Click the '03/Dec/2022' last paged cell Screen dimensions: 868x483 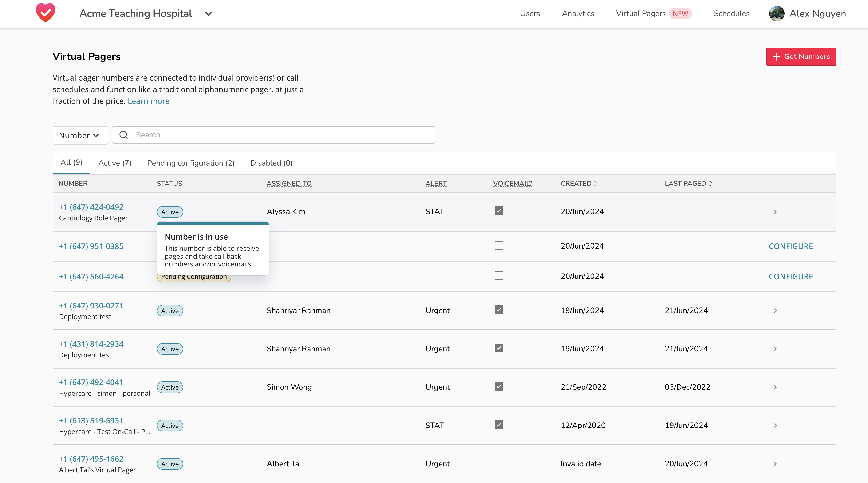pos(687,387)
